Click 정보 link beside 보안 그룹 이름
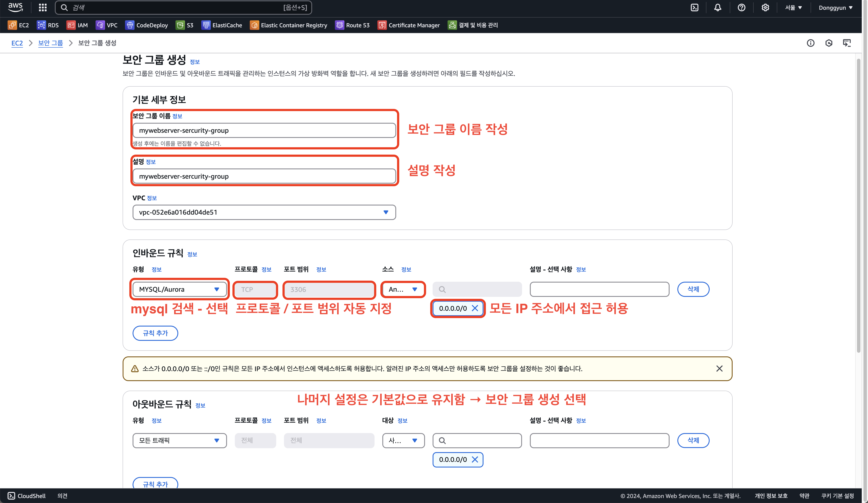The image size is (868, 503). (177, 116)
